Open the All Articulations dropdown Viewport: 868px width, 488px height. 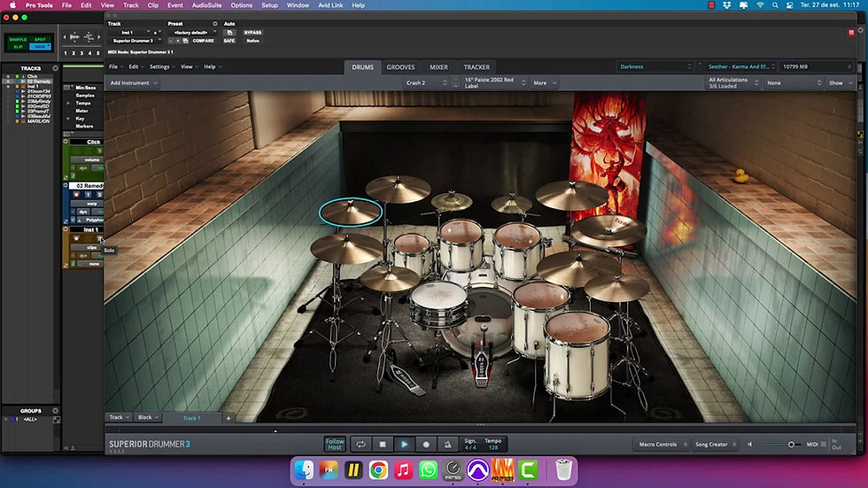[x=733, y=83]
